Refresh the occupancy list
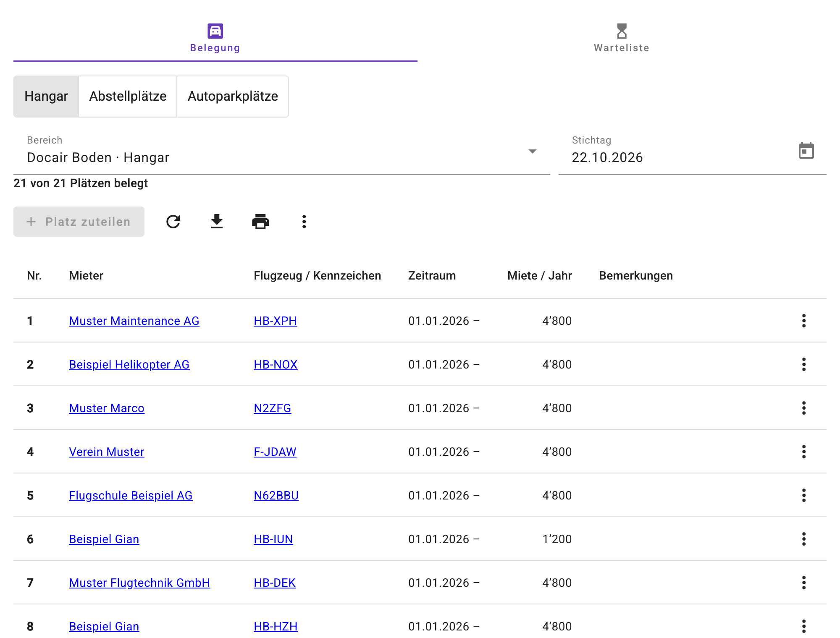This screenshot has width=840, height=638. 173,222
